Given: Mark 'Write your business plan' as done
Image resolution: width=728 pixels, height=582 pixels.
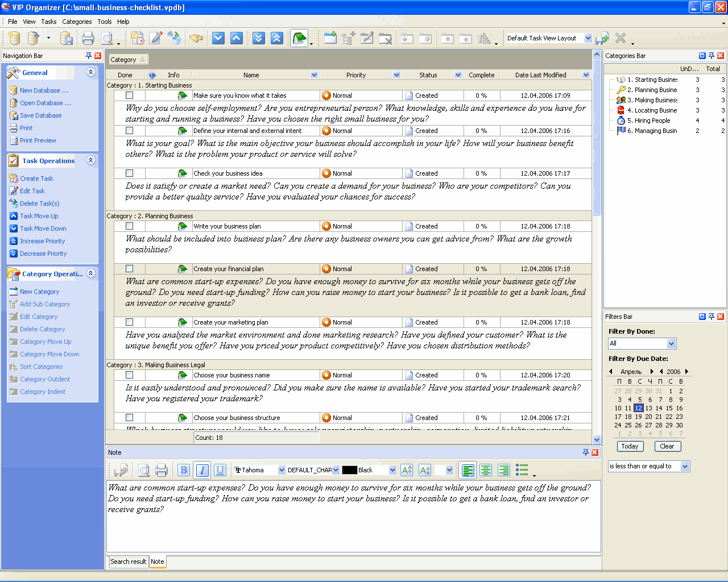Looking at the screenshot, I should [x=130, y=226].
